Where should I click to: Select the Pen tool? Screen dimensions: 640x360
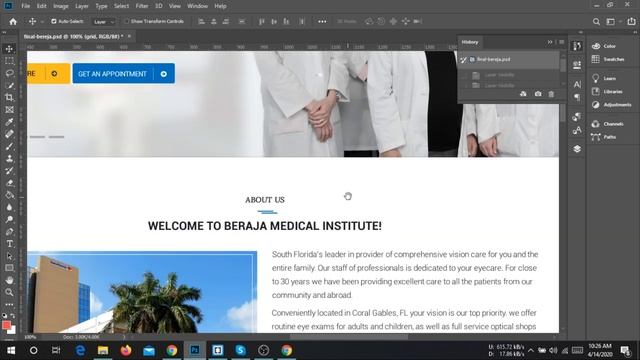pyautogui.click(x=9, y=231)
